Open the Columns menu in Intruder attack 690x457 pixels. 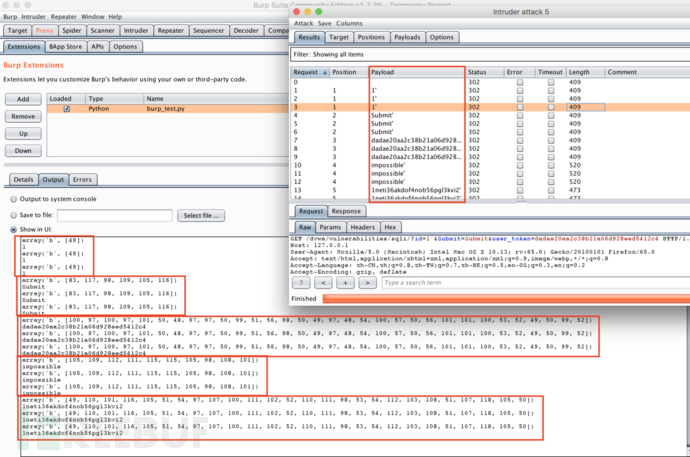coord(349,22)
